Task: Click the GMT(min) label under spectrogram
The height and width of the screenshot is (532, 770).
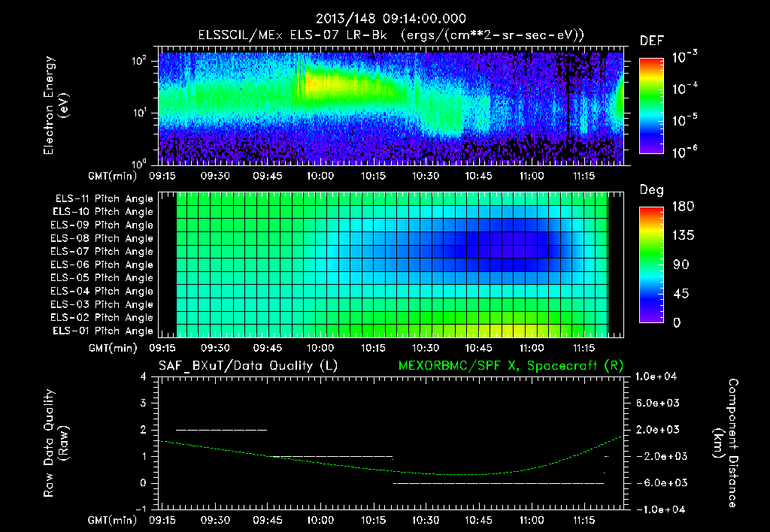Action: click(x=113, y=176)
